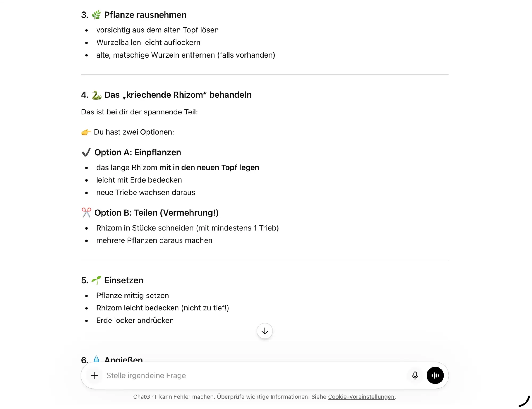Viewport: 532px width, 409px height.
Task: Launch voice mode with the black waveform button
Action: coord(435,375)
